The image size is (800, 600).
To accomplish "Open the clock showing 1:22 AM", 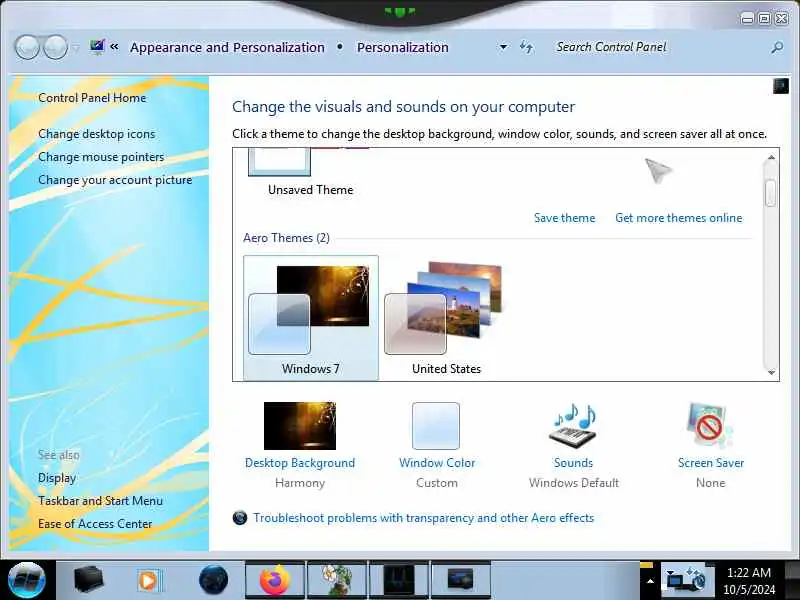I will click(x=748, y=581).
